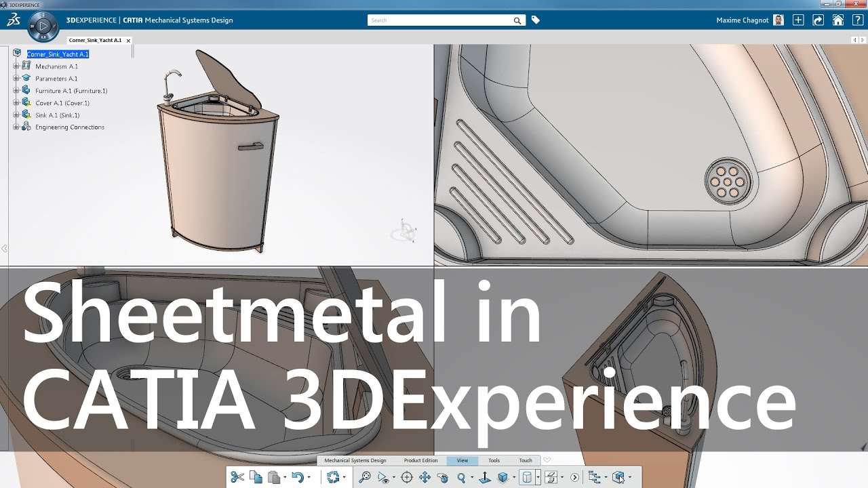The height and width of the screenshot is (488, 868).
Task: Expand the Sink A.1 (Sink.1) node
Action: (x=16, y=115)
